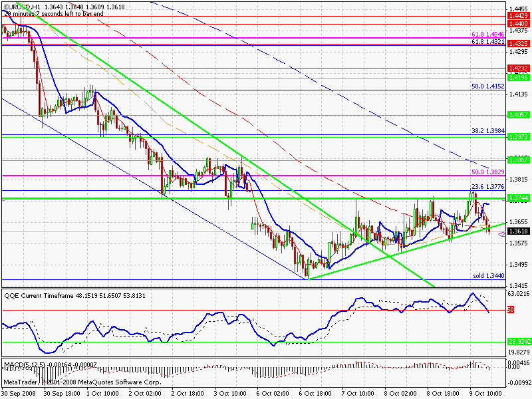This screenshot has height=399, width=532.
Task: Click the magenta 50.0 1.3829 Fibonacci label
Action: coord(488,172)
